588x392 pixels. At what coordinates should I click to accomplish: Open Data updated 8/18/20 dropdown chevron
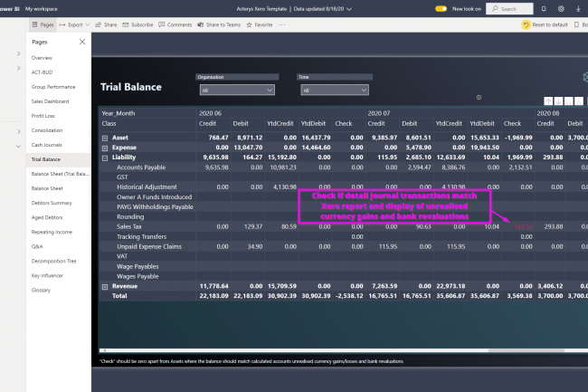pos(349,9)
